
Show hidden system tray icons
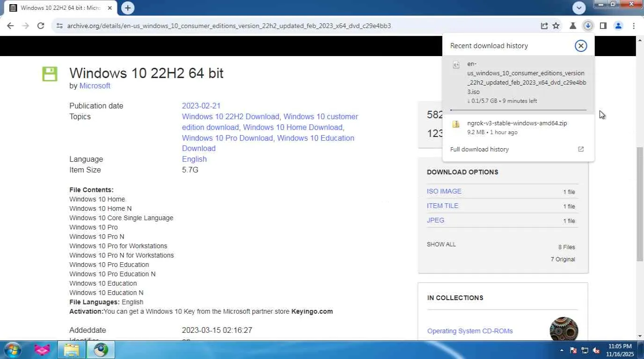[562, 350]
